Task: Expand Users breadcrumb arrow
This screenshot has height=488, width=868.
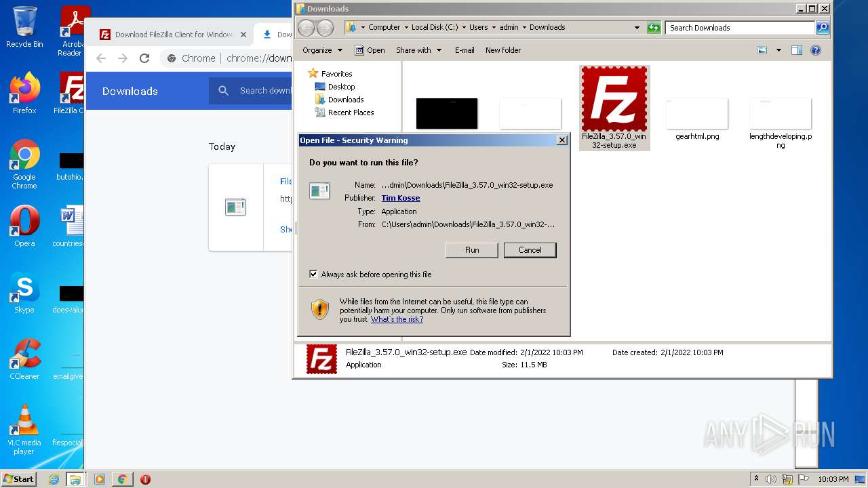Action: click(x=494, y=28)
